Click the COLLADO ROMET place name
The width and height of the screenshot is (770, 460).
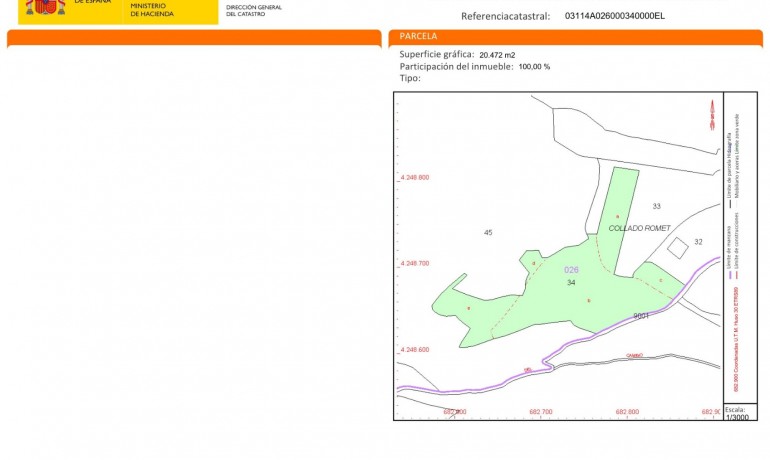639,228
